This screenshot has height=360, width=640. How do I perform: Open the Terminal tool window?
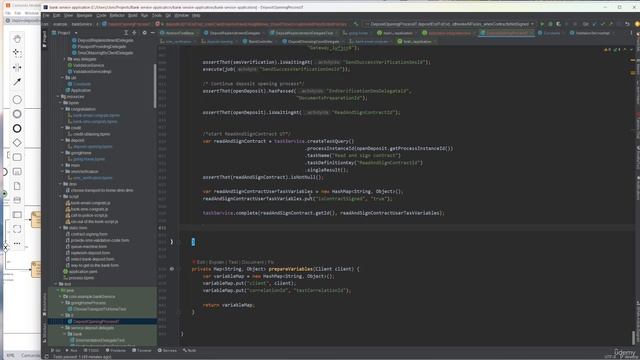[x=142, y=350]
